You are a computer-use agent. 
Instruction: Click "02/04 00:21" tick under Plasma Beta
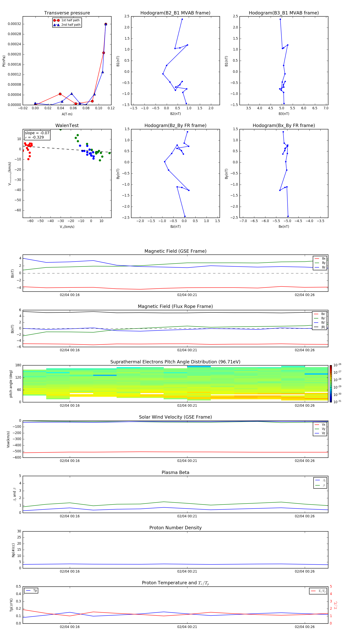click(x=187, y=516)
